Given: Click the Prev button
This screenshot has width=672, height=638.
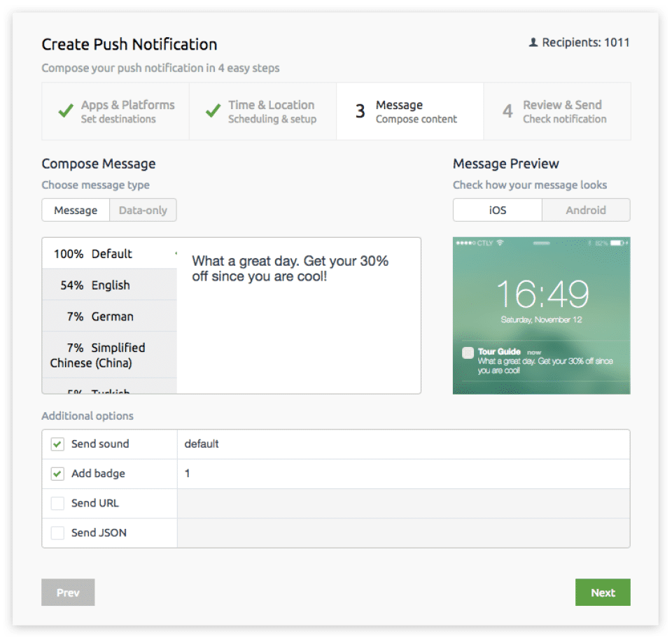Looking at the screenshot, I should [68, 593].
